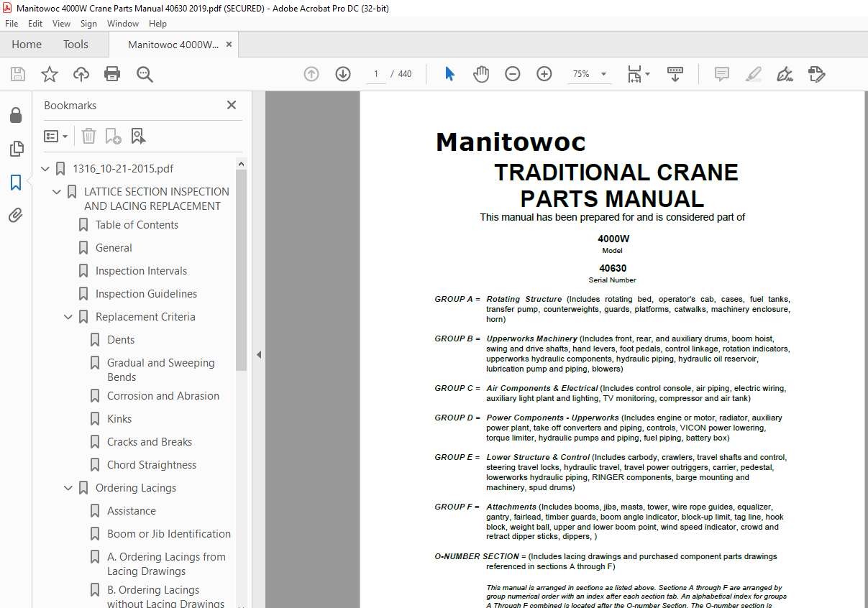Go to previous page arrow
The image size is (868, 608).
pos(311,74)
